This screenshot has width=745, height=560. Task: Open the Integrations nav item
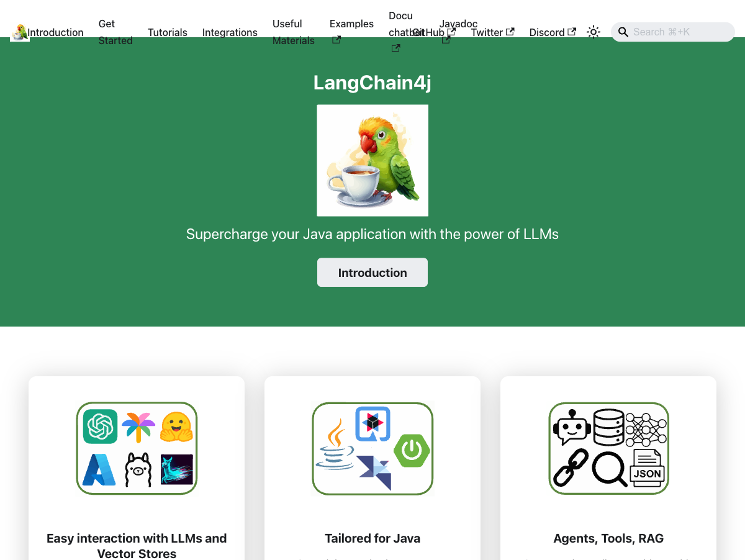pos(230,32)
